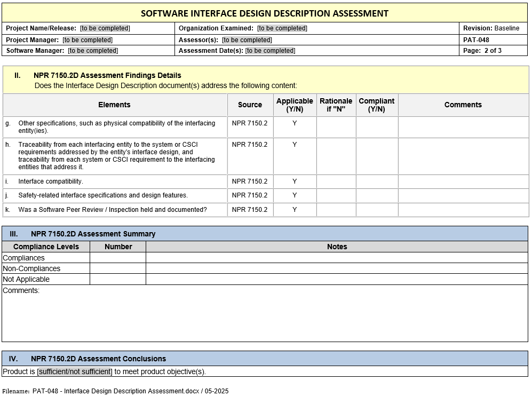The height and width of the screenshot is (396, 532).
Task: Click Compliant cell for Software Peer Review row
Action: click(377, 210)
